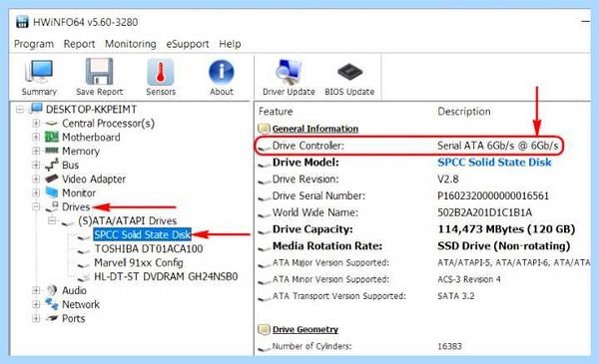
Task: Expand the Central Processor(s) node
Action: [36, 124]
